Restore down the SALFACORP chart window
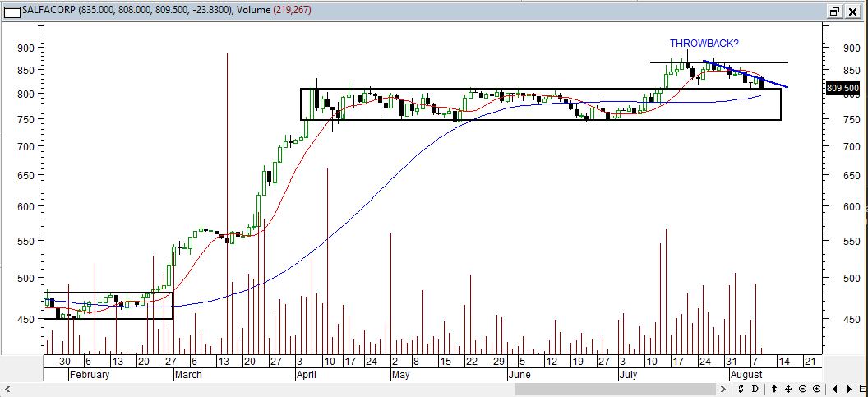 [834, 11]
